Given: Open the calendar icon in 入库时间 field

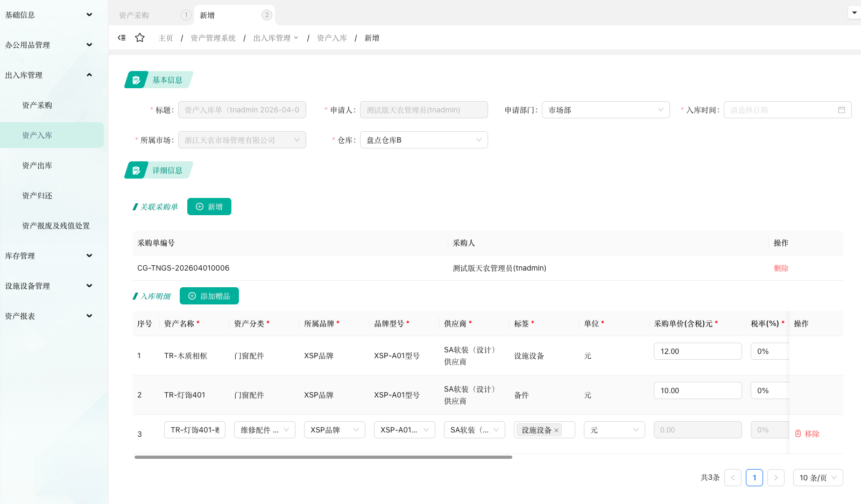Looking at the screenshot, I should [x=841, y=110].
